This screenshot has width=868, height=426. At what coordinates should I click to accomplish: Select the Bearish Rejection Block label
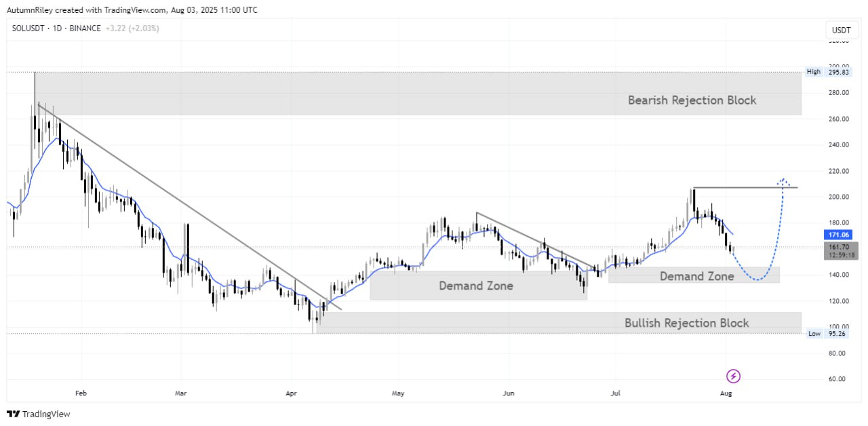(692, 100)
